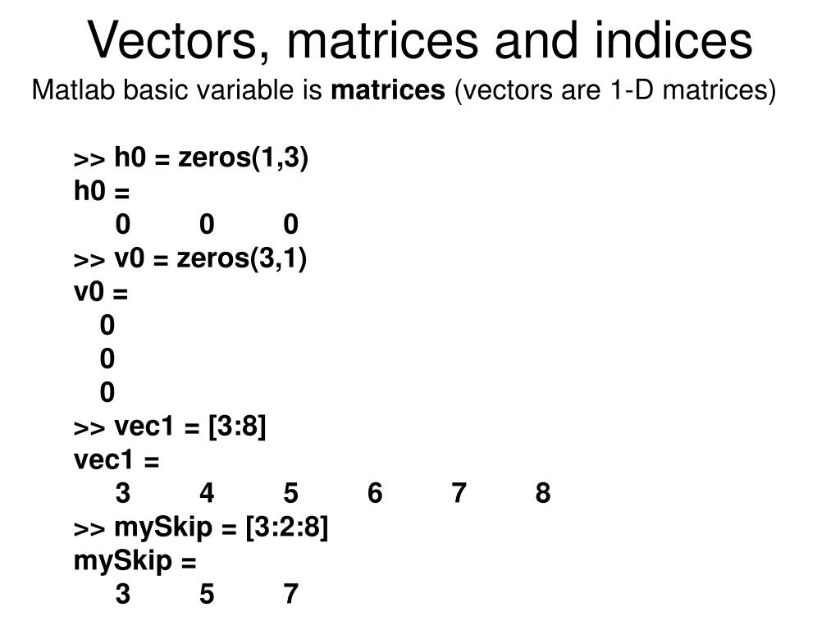This screenshot has width=840, height=630.
Task: Click the last zero in v0 column output
Action: tap(107, 392)
